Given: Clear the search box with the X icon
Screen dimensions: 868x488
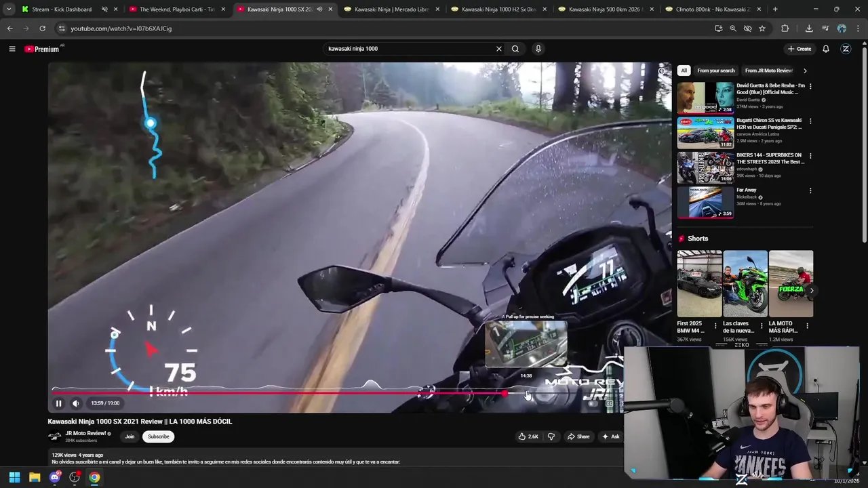Looking at the screenshot, I should (x=499, y=49).
